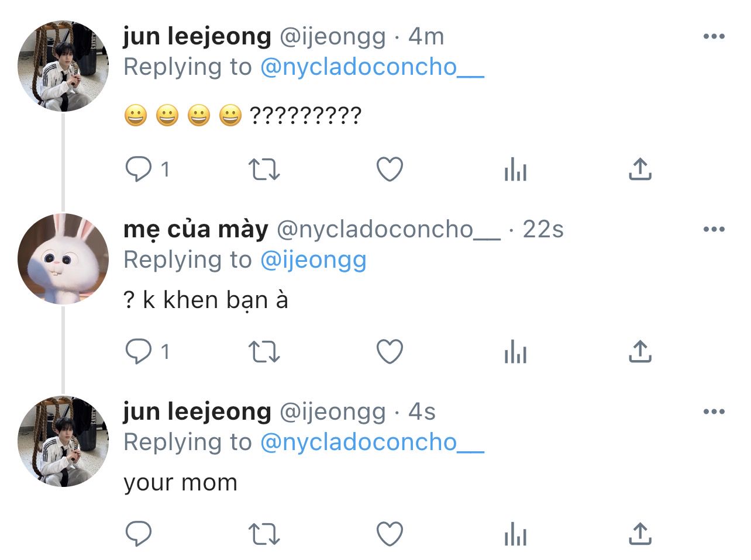Open the @nycladoconcho__ mention in the first tweet
The height and width of the screenshot is (560, 751).
[x=372, y=68]
